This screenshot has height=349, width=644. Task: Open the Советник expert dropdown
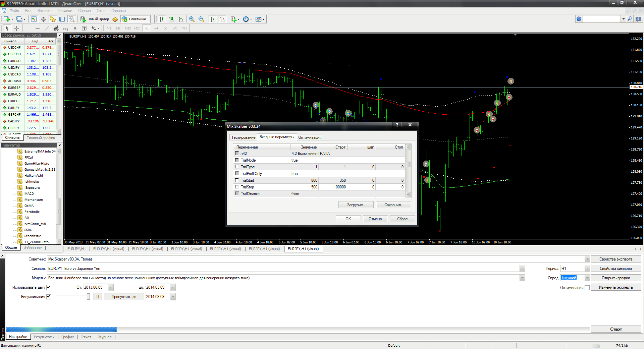[x=587, y=259]
